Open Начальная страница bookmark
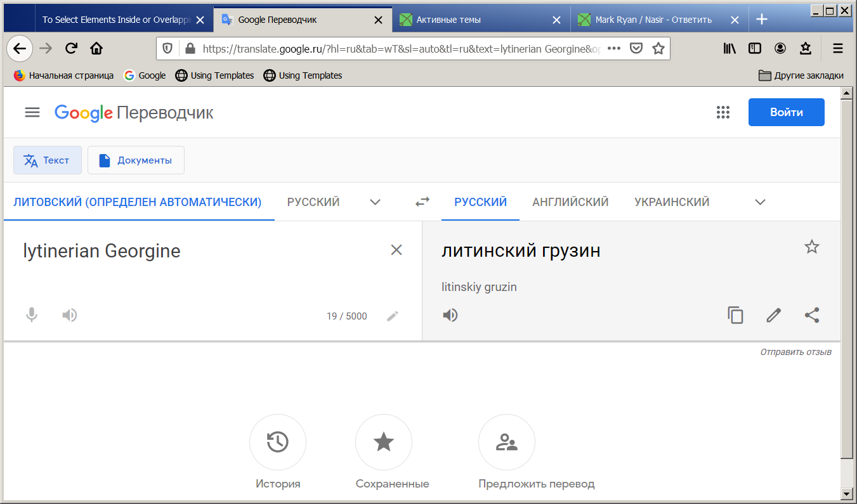The width and height of the screenshot is (857, 504). coord(63,75)
